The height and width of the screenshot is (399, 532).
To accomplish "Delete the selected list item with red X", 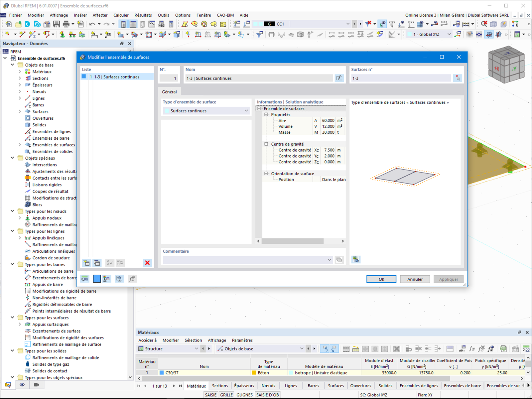I will tap(147, 263).
